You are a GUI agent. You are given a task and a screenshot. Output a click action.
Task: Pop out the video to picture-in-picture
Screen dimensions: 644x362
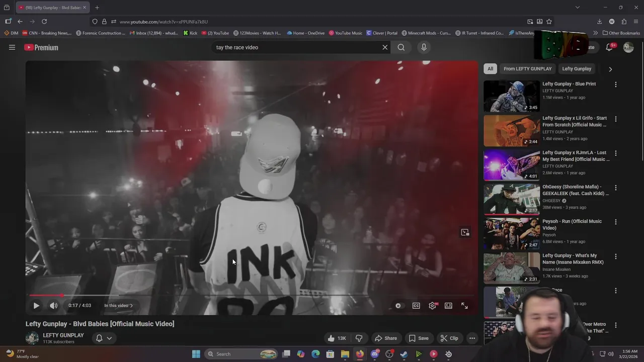click(465, 232)
